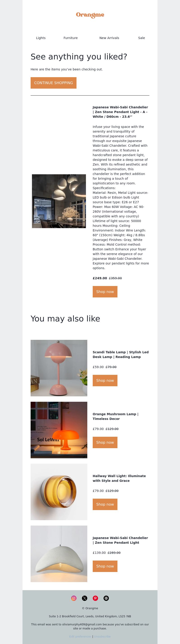Select the Sale navigation link
The height and width of the screenshot is (644, 180).
click(141, 38)
